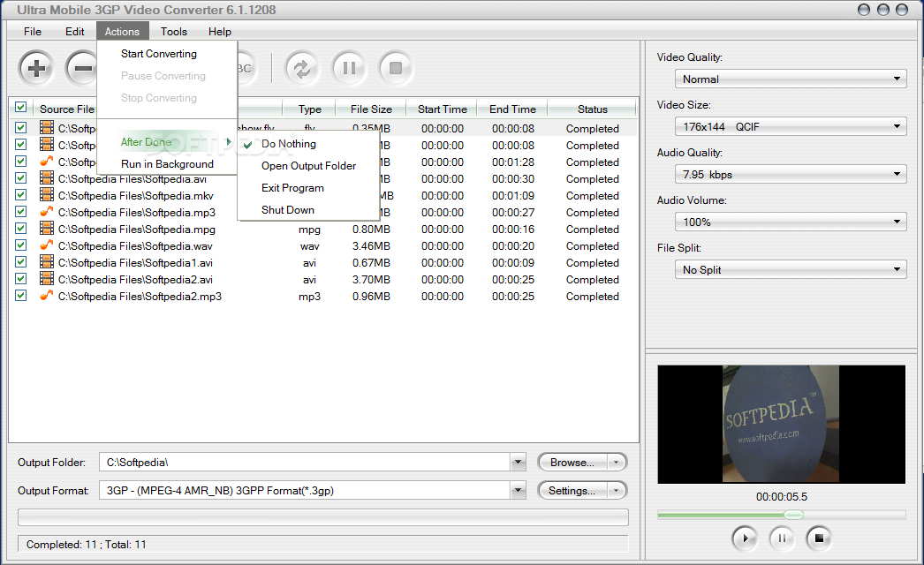Screen dimensions: 924x565
Task: Open the Audio Volume dropdown
Action: 791,222
